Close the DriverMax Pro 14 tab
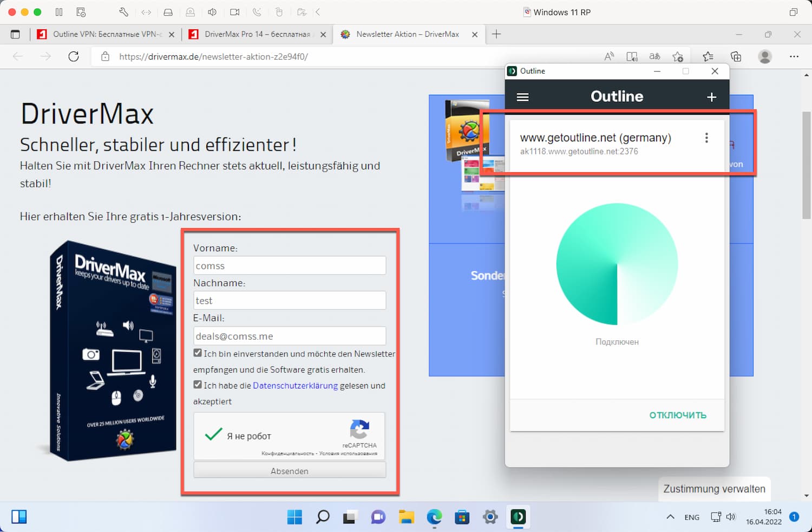Screen dimensions: 812x532 [x=323, y=34]
